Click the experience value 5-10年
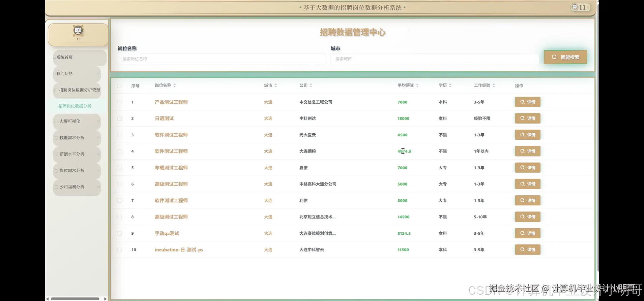This screenshot has height=301, width=644. tap(480, 217)
